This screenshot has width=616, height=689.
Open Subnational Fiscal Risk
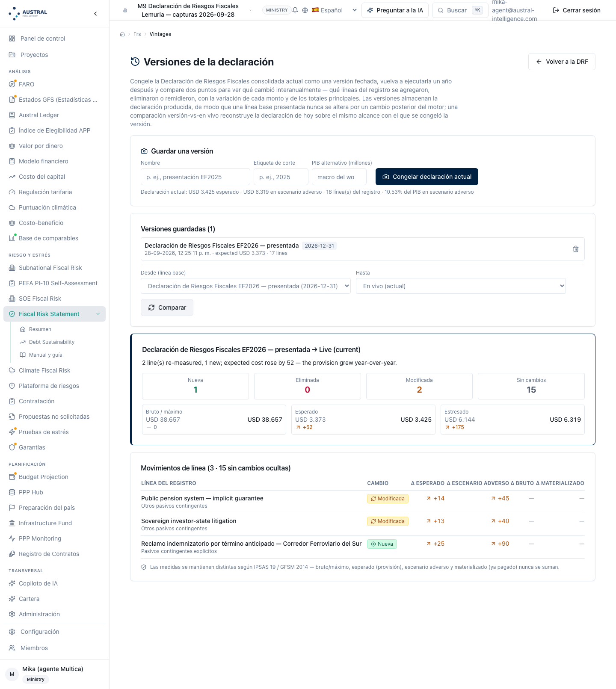click(x=54, y=268)
